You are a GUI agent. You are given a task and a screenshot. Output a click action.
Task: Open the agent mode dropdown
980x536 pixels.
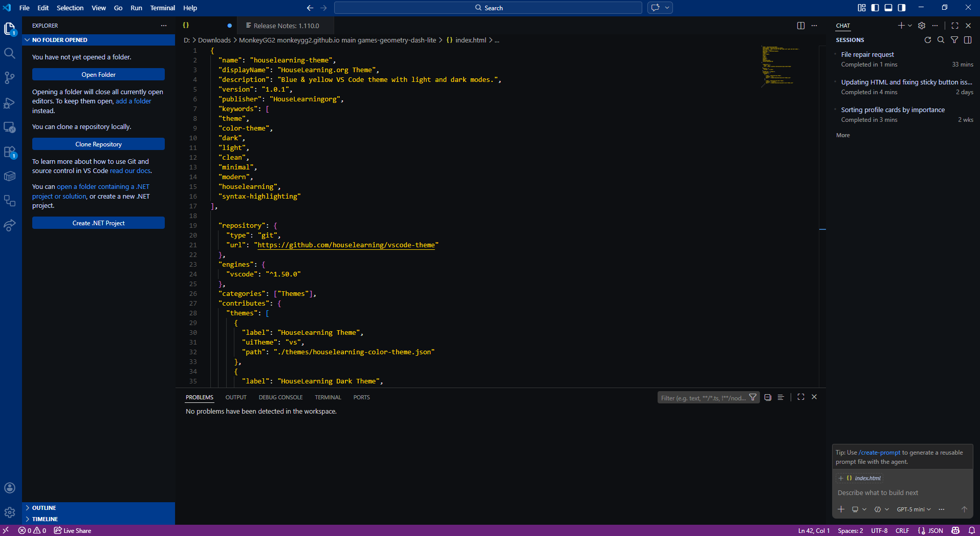coord(881,509)
